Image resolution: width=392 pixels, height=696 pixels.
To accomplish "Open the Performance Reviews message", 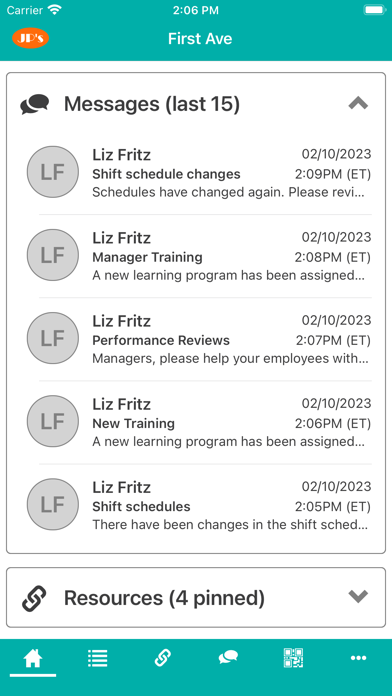I will click(x=199, y=339).
